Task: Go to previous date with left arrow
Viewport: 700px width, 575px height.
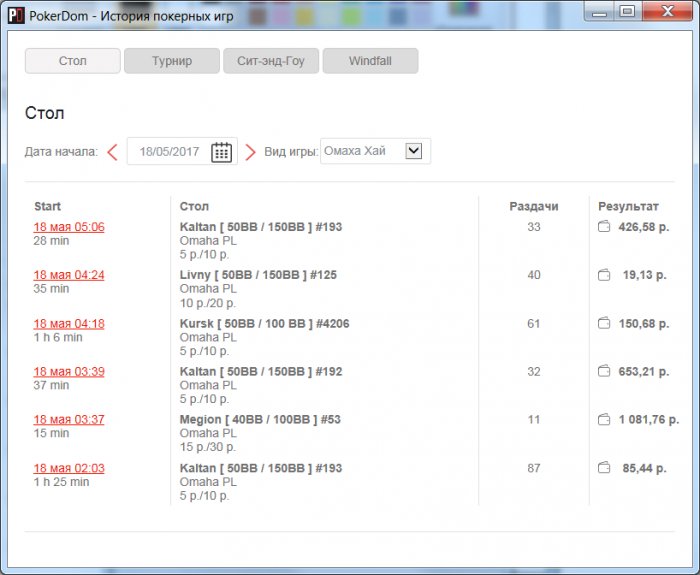Action: click(x=112, y=152)
